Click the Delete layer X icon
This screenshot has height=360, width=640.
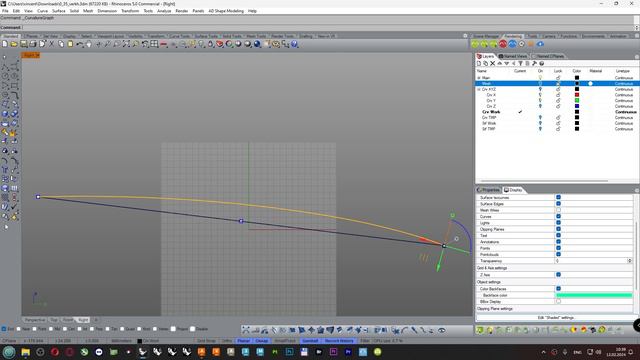point(493,63)
